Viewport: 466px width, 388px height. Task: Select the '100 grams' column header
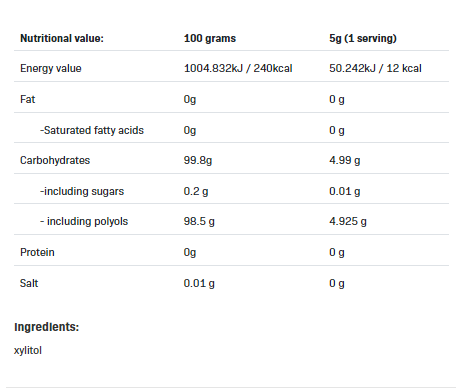click(210, 38)
